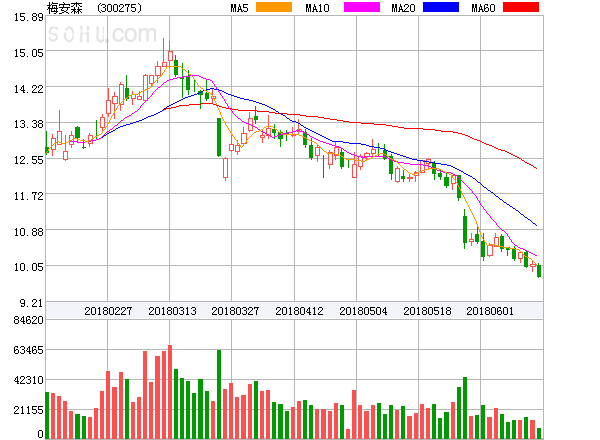This screenshot has height=440, width=600.
Task: Click the 13.38 price axis label
Action: (x=29, y=124)
